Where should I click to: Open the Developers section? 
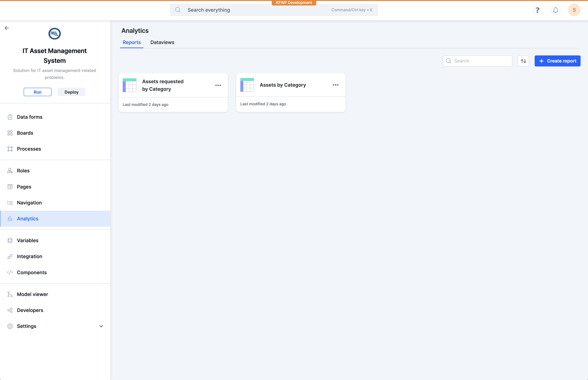point(55,310)
